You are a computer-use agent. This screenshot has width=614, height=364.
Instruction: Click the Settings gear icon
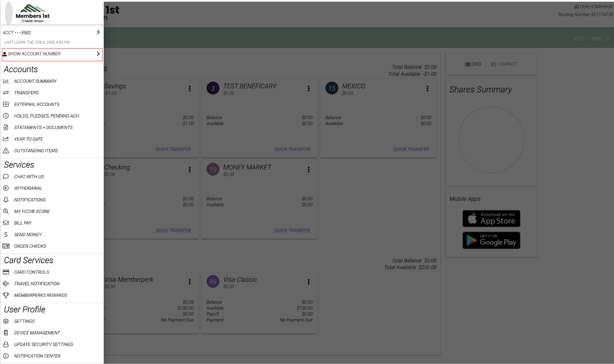coord(6,321)
